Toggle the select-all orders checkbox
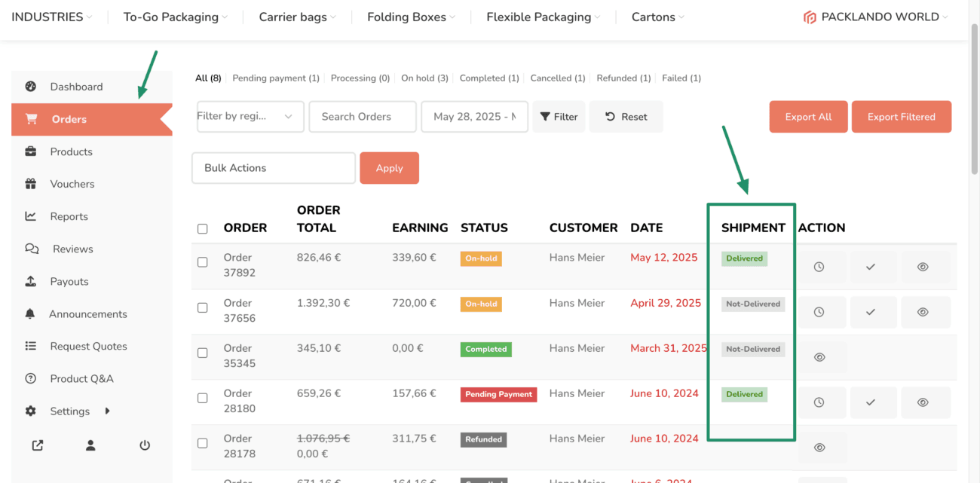The height and width of the screenshot is (483, 980). [202, 228]
